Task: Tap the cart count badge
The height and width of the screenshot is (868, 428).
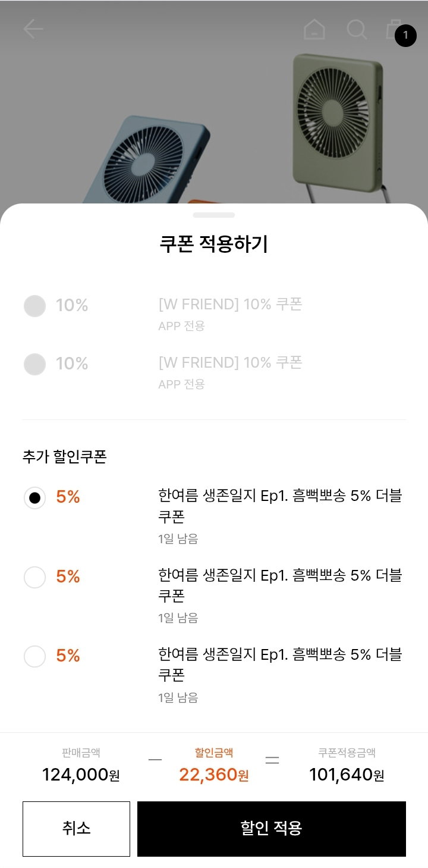Action: point(405,36)
